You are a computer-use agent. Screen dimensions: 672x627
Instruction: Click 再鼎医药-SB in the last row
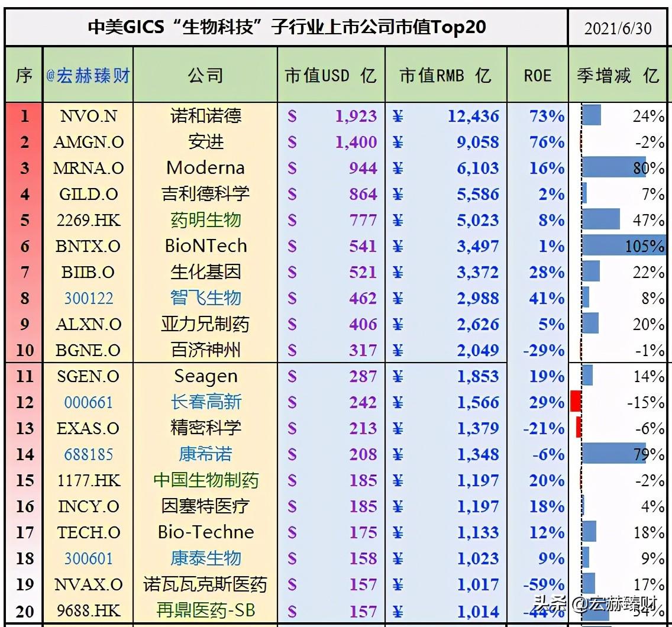pos(205,610)
